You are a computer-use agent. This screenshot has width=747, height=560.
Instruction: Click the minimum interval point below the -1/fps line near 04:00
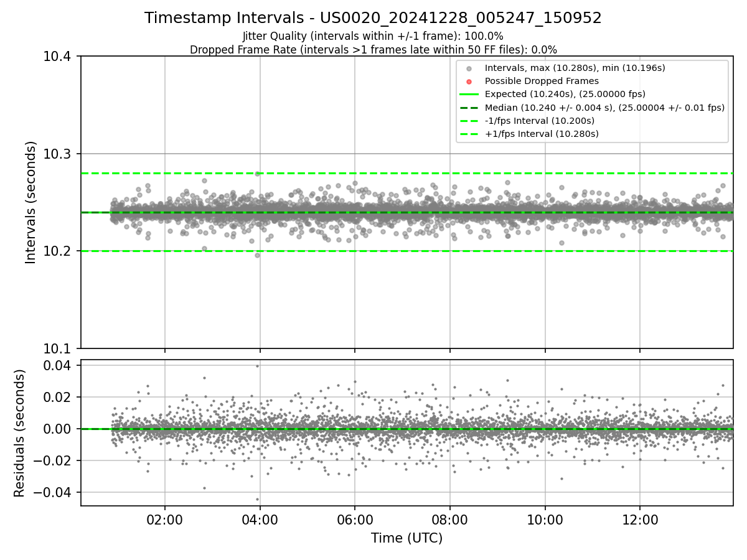coord(257,255)
